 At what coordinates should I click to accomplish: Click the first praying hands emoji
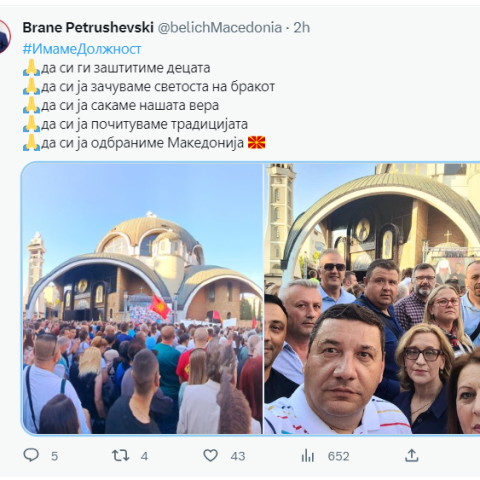[x=31, y=68]
